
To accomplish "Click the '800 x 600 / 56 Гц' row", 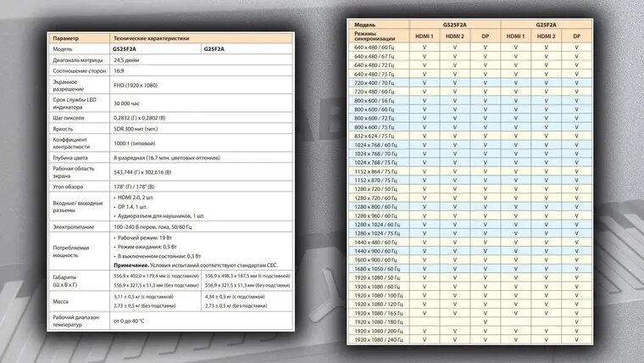I will [x=469, y=100].
